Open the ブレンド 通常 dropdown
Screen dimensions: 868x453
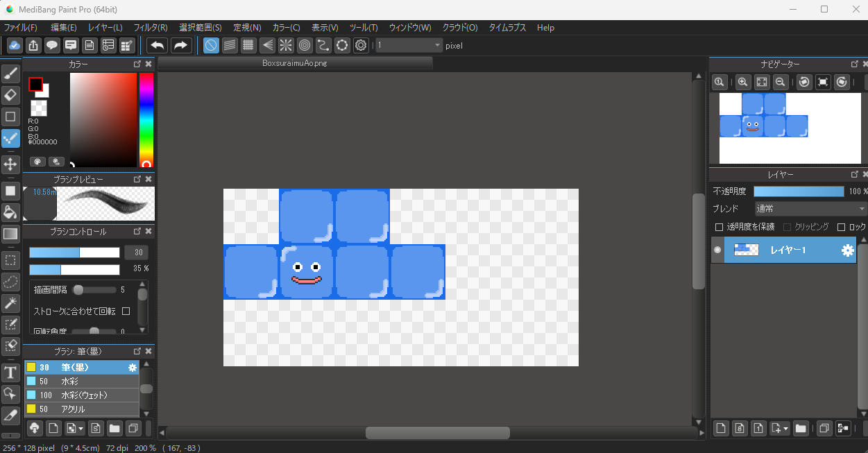810,208
